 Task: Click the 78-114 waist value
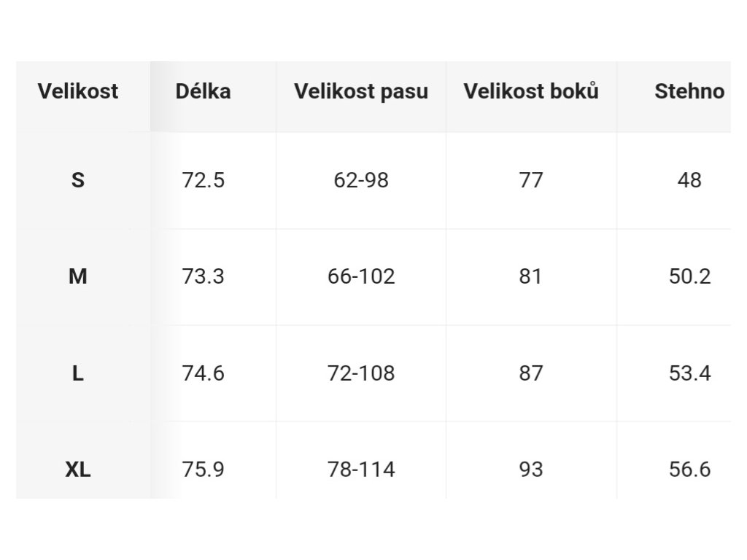(361, 470)
